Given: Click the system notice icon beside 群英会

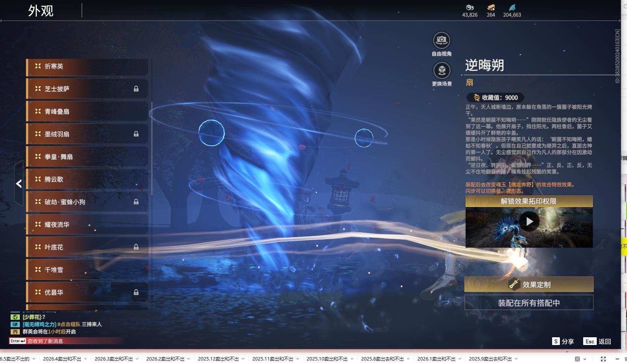Looking at the screenshot, I should point(15,331).
